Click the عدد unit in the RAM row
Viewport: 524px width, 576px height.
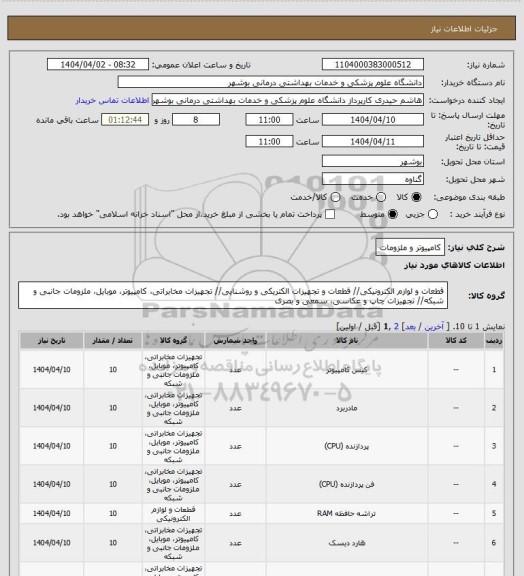235,514
